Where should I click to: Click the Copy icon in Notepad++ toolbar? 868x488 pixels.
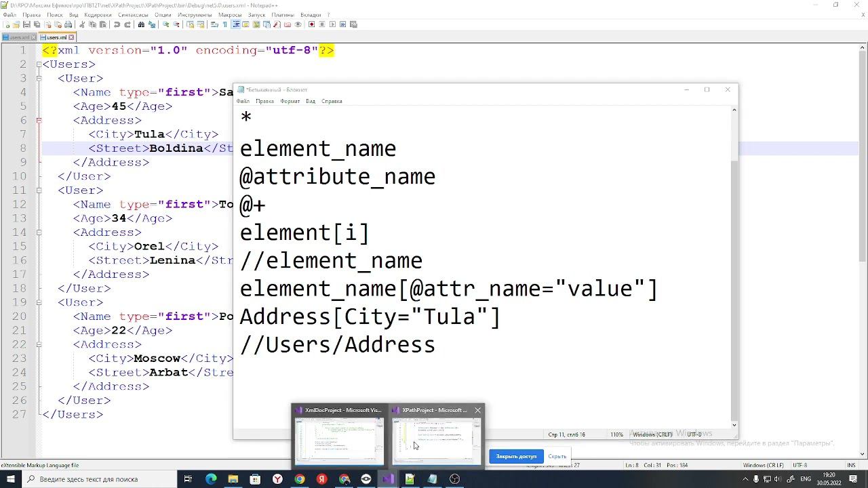tap(92, 24)
